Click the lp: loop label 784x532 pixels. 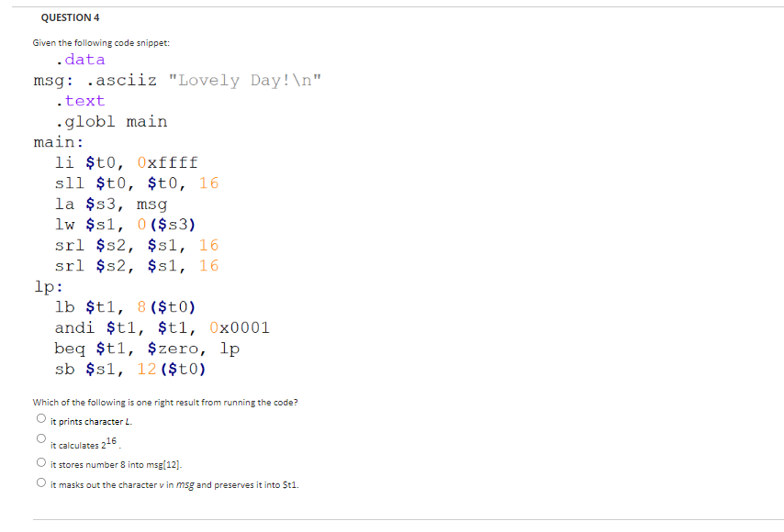45,285
